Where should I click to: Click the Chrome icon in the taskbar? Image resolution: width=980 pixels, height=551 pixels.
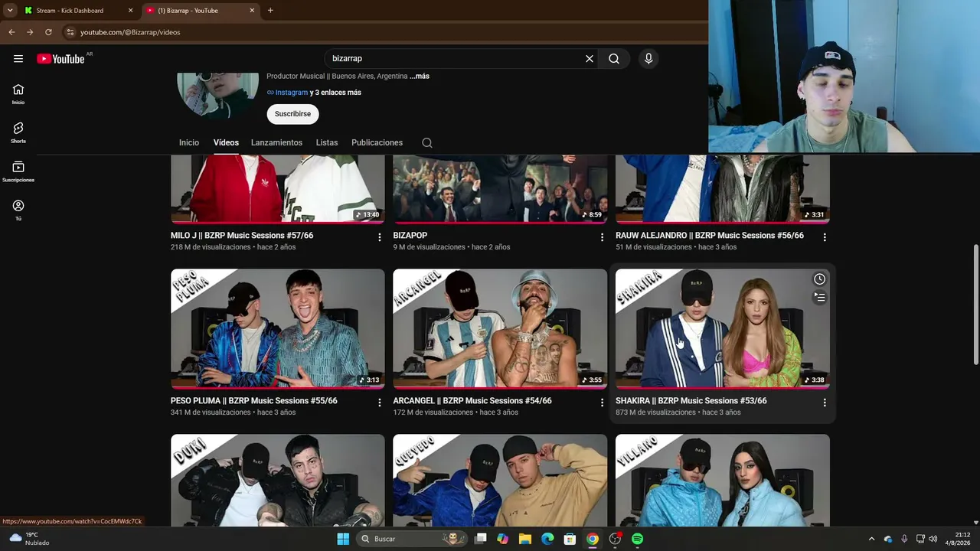593,539
